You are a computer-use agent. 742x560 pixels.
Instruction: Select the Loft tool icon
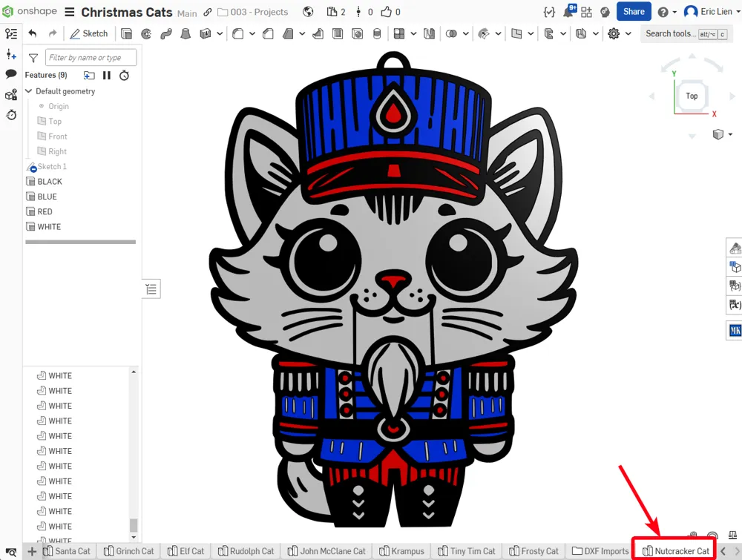(185, 33)
